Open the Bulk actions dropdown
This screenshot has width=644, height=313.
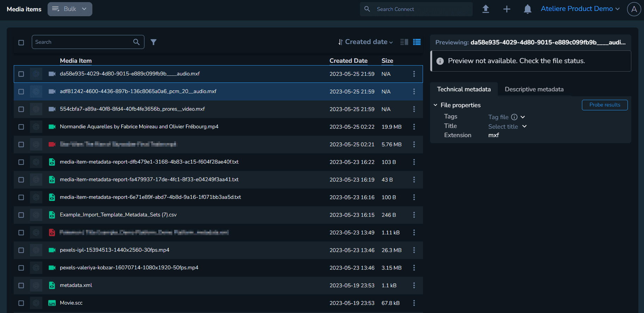[70, 9]
